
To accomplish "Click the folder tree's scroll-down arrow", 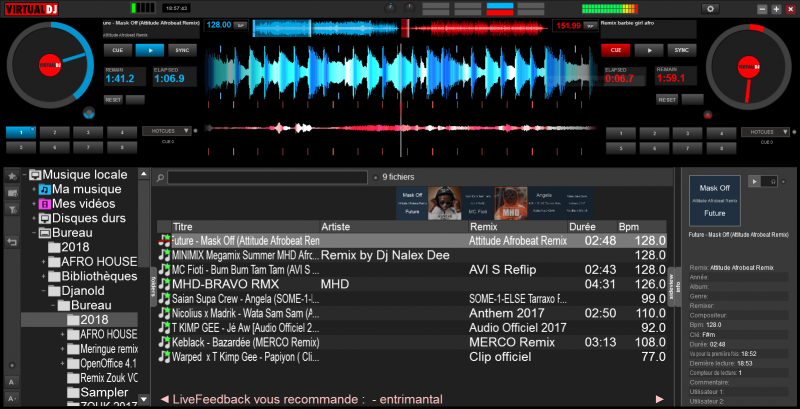I will [x=143, y=399].
